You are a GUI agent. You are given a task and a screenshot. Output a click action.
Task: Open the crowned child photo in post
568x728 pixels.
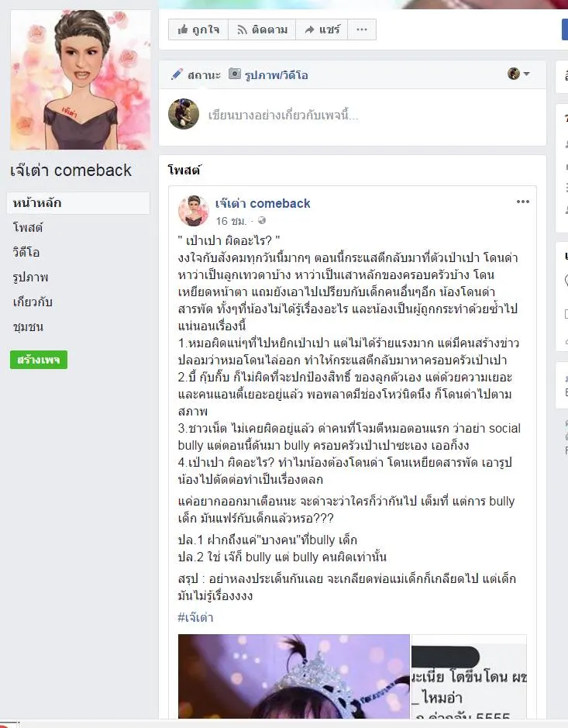click(294, 676)
